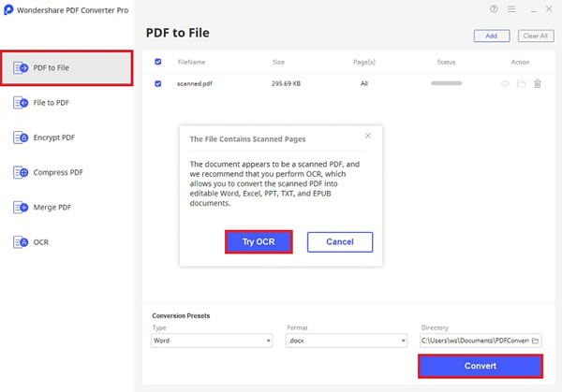Click the Status column header
Viewport: 562px width, 392px height.
tap(446, 62)
